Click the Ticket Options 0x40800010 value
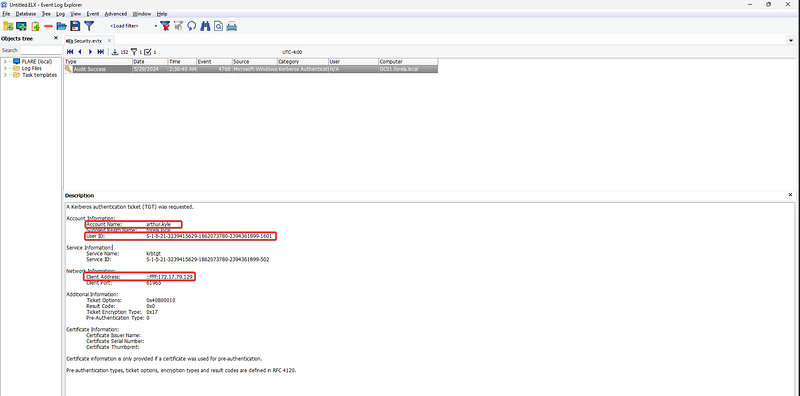 161,300
